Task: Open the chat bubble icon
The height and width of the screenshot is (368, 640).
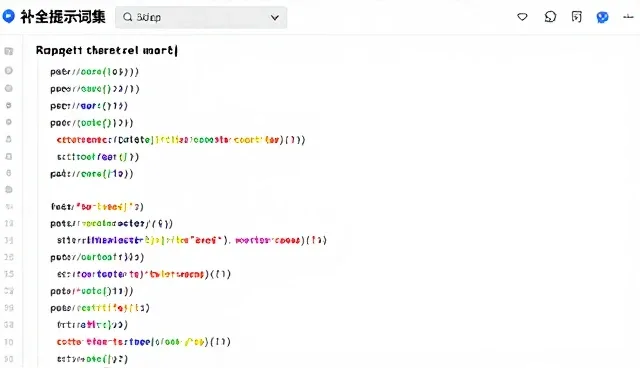Action: 550,17
